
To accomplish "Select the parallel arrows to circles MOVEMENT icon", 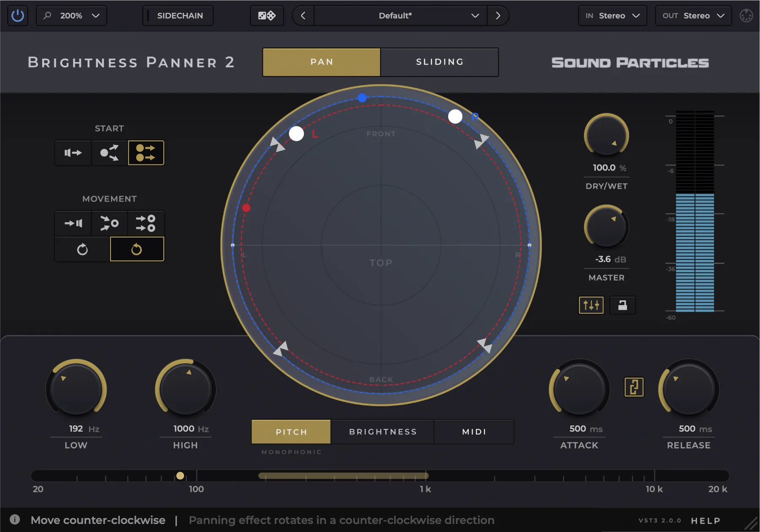I will (x=146, y=223).
